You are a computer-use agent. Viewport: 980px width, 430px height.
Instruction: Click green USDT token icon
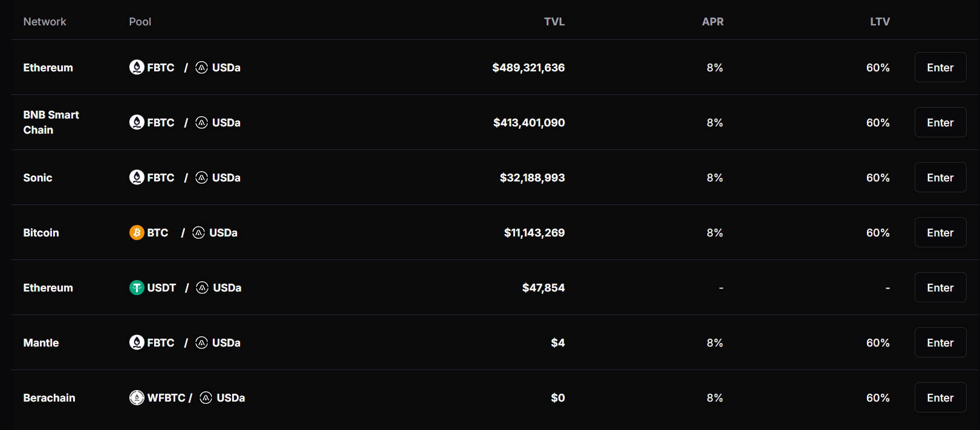(137, 288)
